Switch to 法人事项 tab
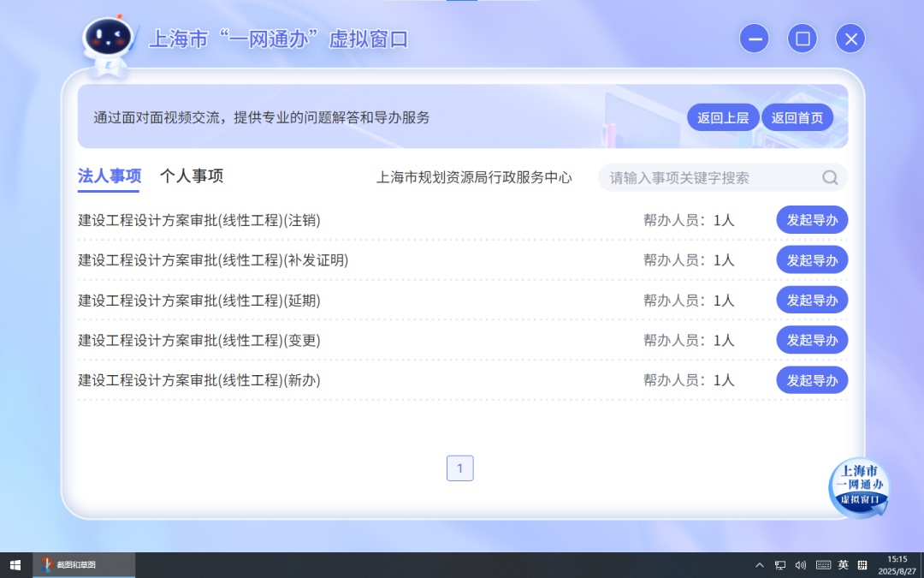The width and height of the screenshot is (924, 578). pos(109,176)
